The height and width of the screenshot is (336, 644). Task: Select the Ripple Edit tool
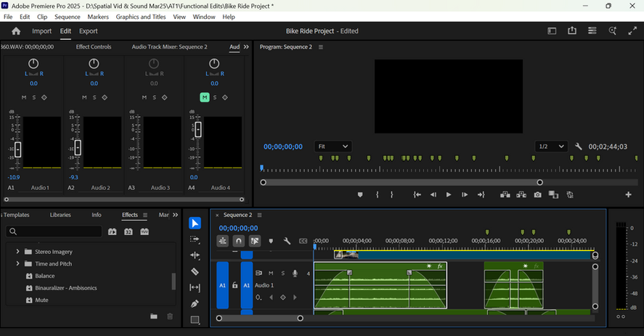coord(195,255)
